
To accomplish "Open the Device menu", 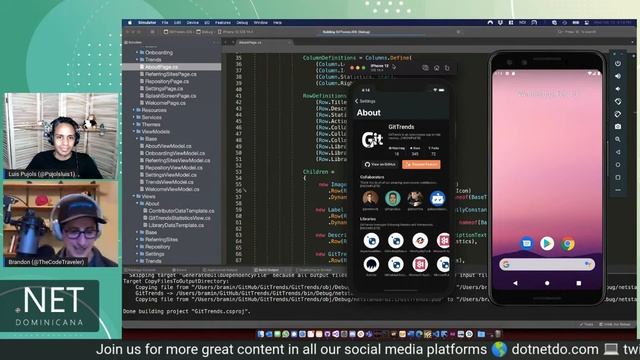I will click(192, 23).
